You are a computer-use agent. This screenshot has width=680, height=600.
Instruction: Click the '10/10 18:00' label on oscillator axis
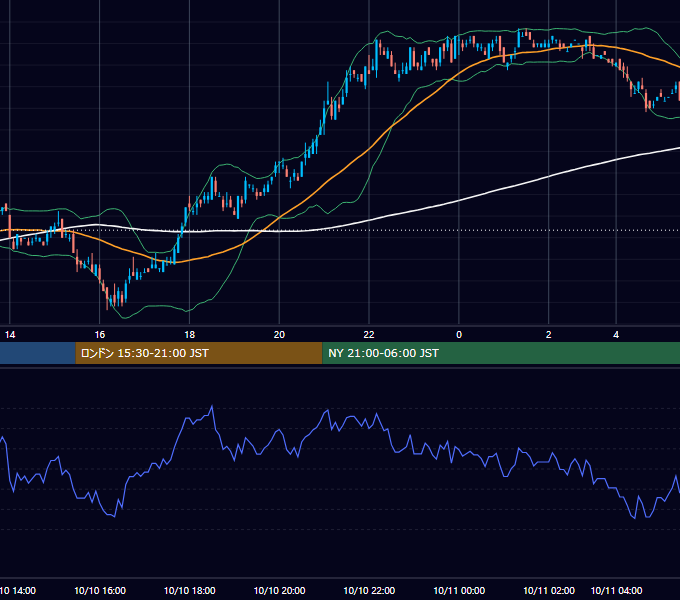(x=190, y=590)
